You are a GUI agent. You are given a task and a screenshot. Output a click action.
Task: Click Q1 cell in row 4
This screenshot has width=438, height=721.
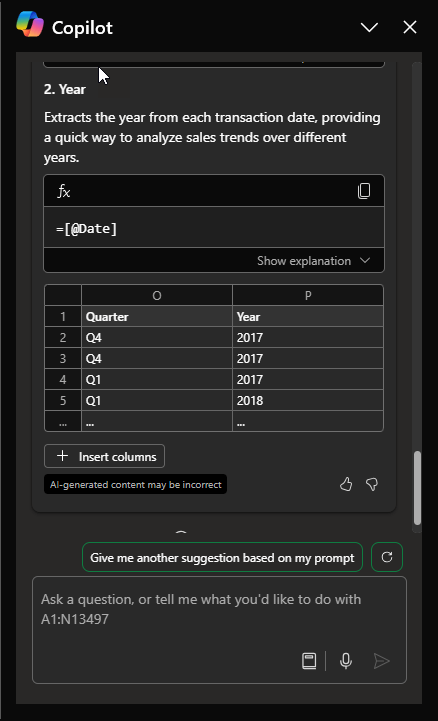[157, 379]
